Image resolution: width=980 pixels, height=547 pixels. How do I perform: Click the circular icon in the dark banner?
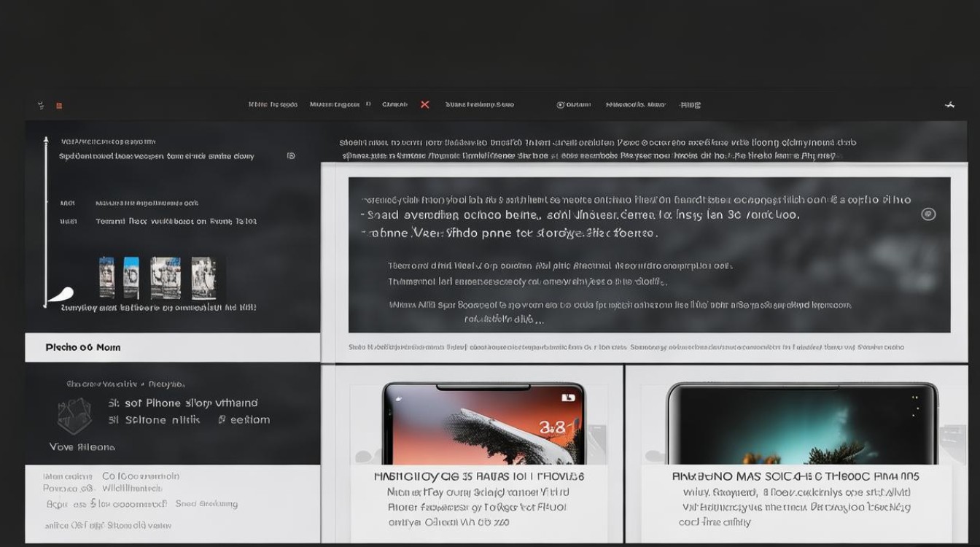point(927,214)
